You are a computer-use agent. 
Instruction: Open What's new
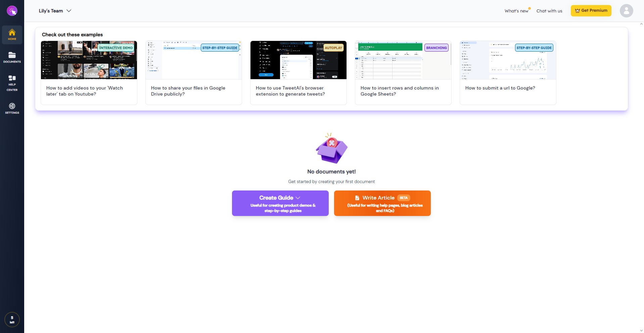(x=516, y=11)
